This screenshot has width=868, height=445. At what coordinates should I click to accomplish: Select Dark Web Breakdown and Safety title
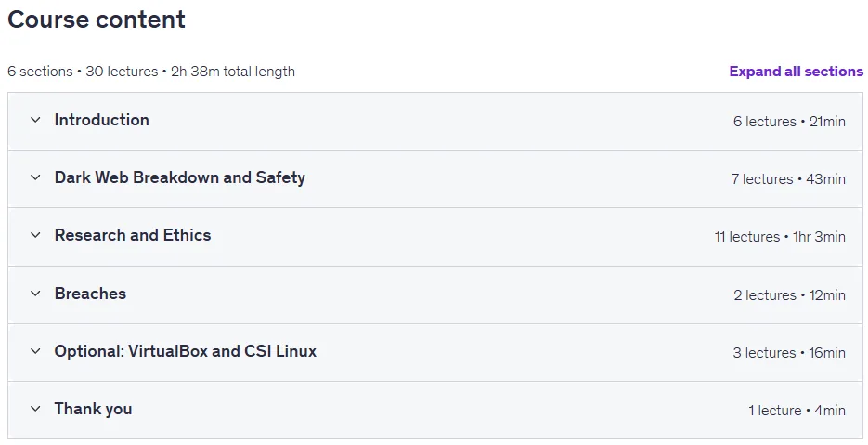[x=180, y=177]
